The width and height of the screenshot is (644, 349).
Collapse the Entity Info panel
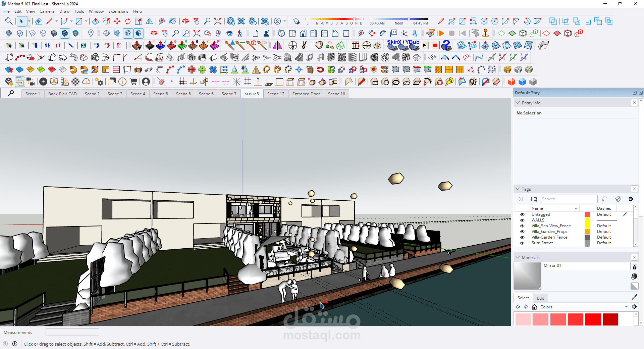point(518,103)
